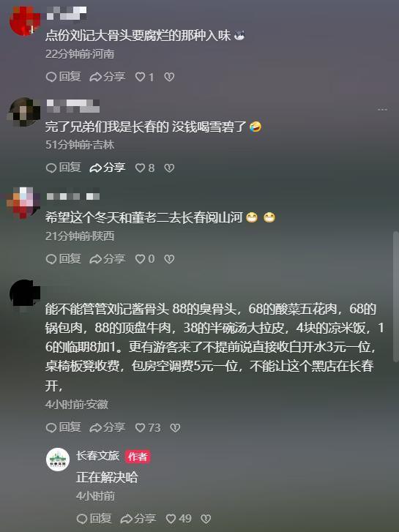Open 长春文旅 author profile avatar
This screenshot has height=532, width=399.
tap(58, 460)
